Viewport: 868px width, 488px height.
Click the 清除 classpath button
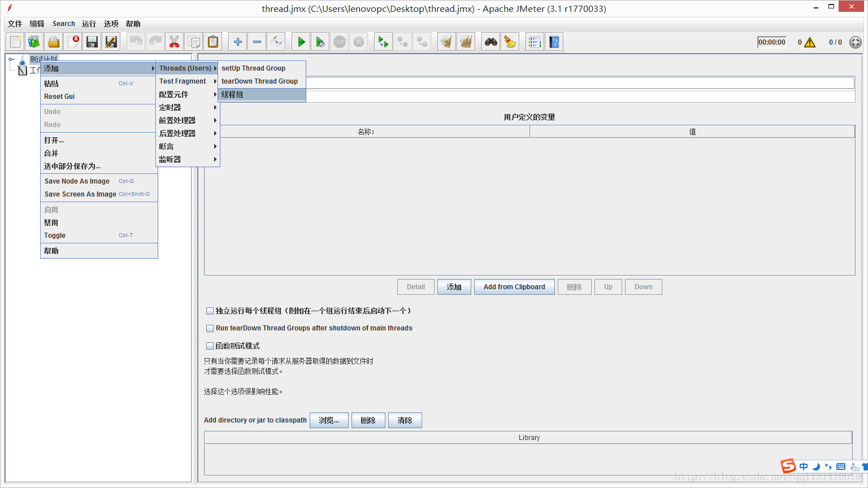click(x=405, y=420)
